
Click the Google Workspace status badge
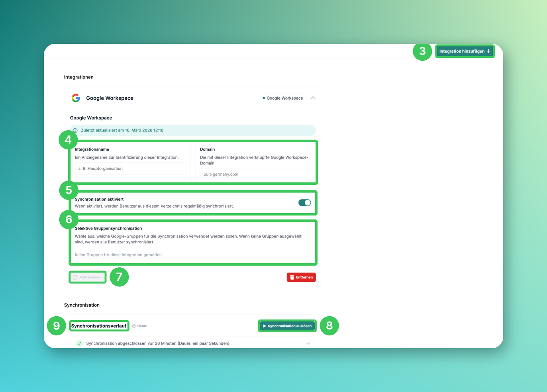point(283,98)
